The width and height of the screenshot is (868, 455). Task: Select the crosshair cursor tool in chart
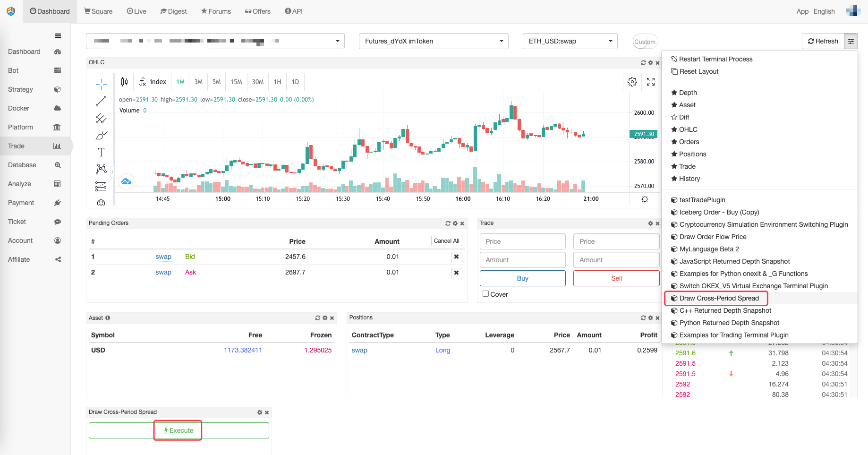pos(101,84)
